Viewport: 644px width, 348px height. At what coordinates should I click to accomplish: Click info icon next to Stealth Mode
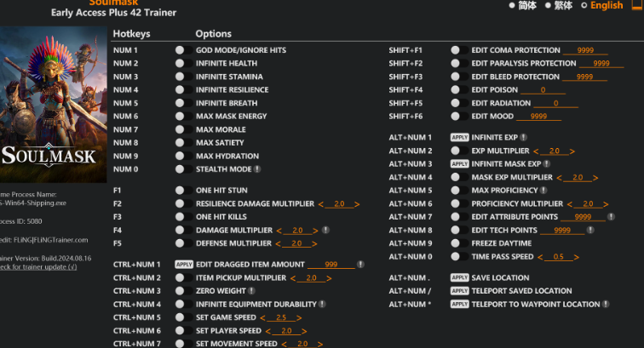(257, 169)
